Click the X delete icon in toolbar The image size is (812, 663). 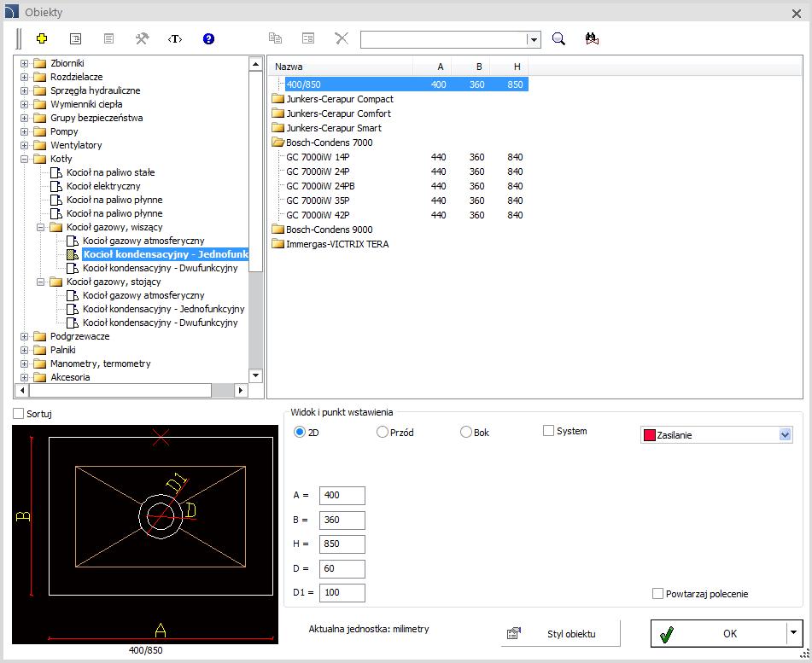342,38
